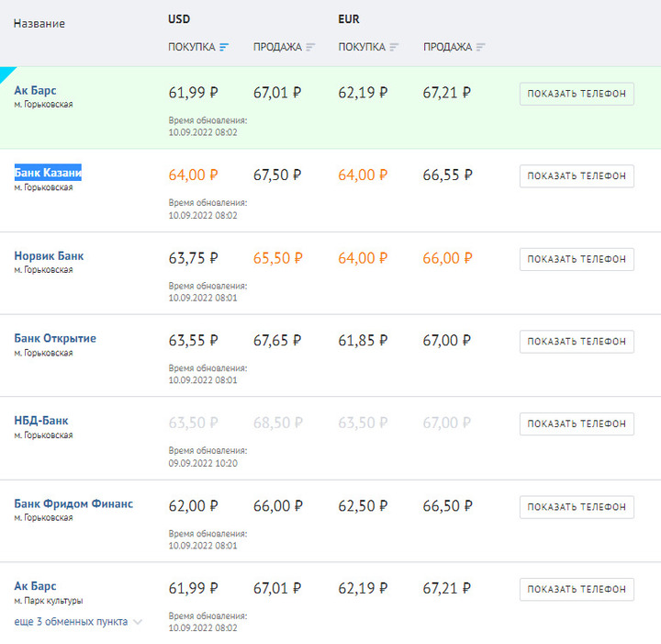Sort by EUR Покупка sort icon
Image resolution: width=661 pixels, height=644 pixels.
394,47
